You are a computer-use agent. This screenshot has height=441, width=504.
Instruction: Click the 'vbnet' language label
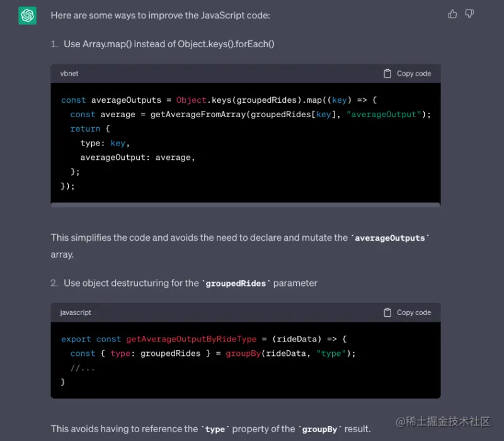[69, 74]
